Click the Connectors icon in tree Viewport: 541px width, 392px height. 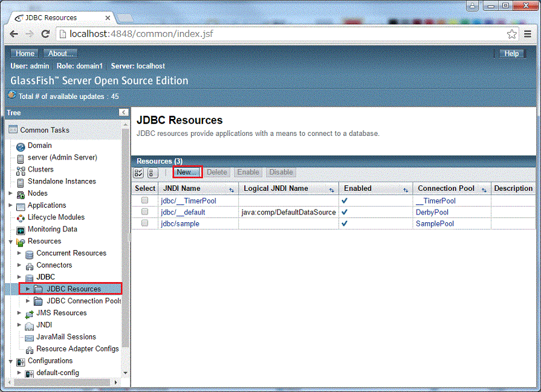pos(30,266)
